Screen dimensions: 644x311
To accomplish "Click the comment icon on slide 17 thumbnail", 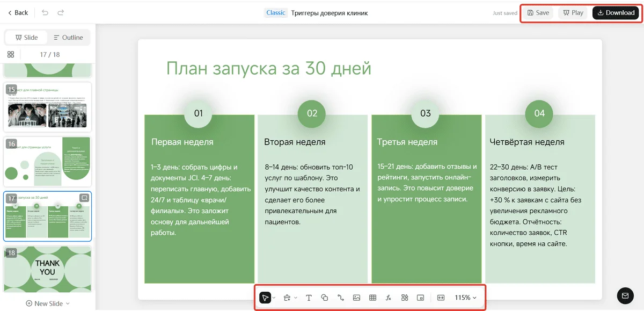I will point(84,198).
